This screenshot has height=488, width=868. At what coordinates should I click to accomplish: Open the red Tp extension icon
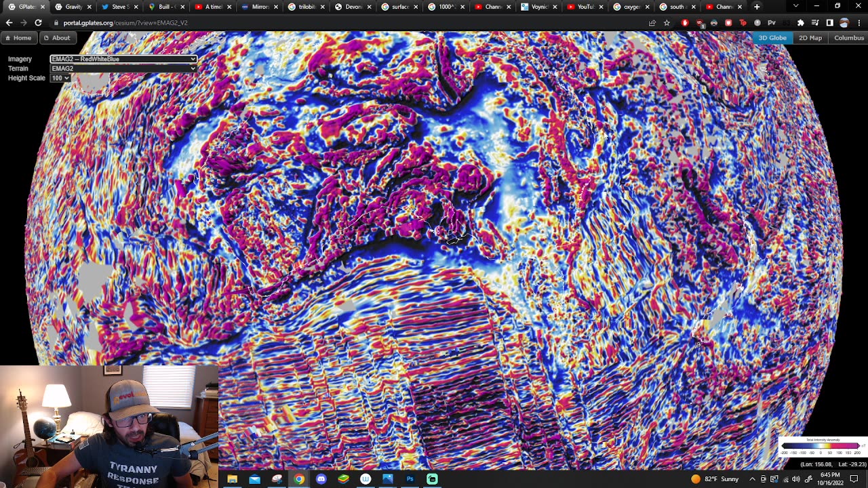coord(743,22)
